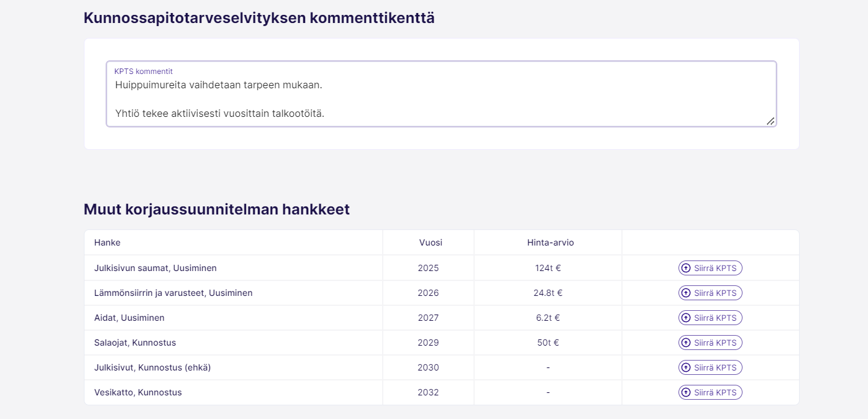Click the comment textarea resize handle

point(770,121)
